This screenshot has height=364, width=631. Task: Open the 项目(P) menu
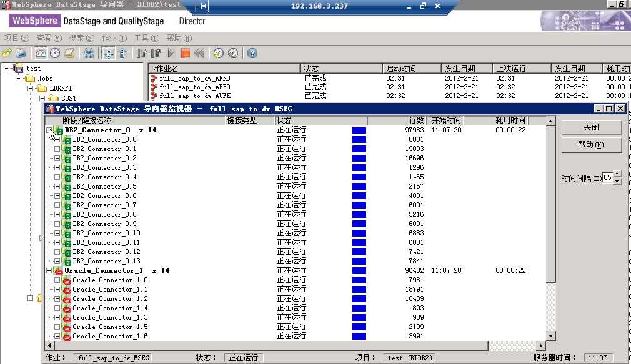click(x=17, y=38)
